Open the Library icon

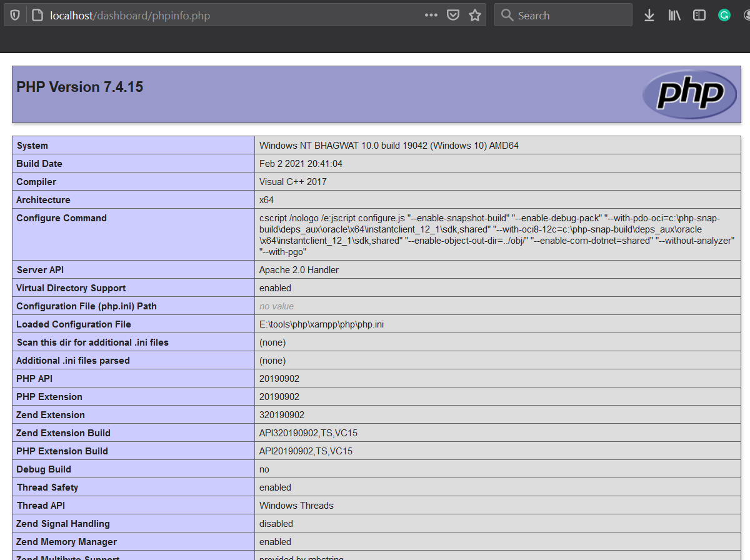(x=674, y=15)
